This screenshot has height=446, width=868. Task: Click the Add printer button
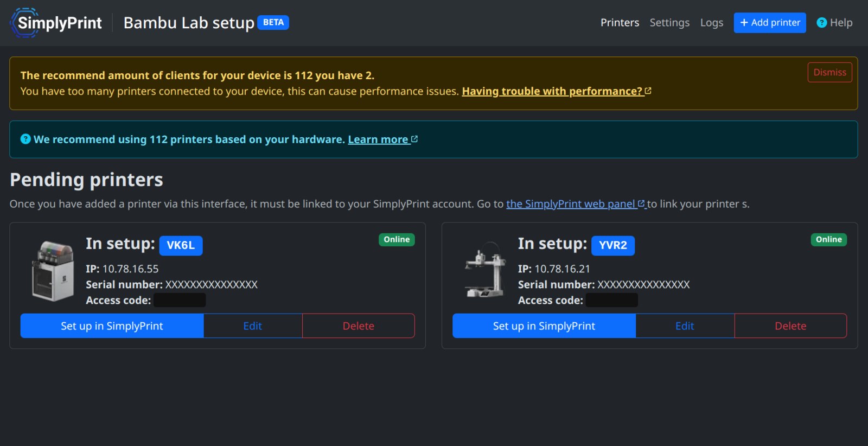[770, 23]
